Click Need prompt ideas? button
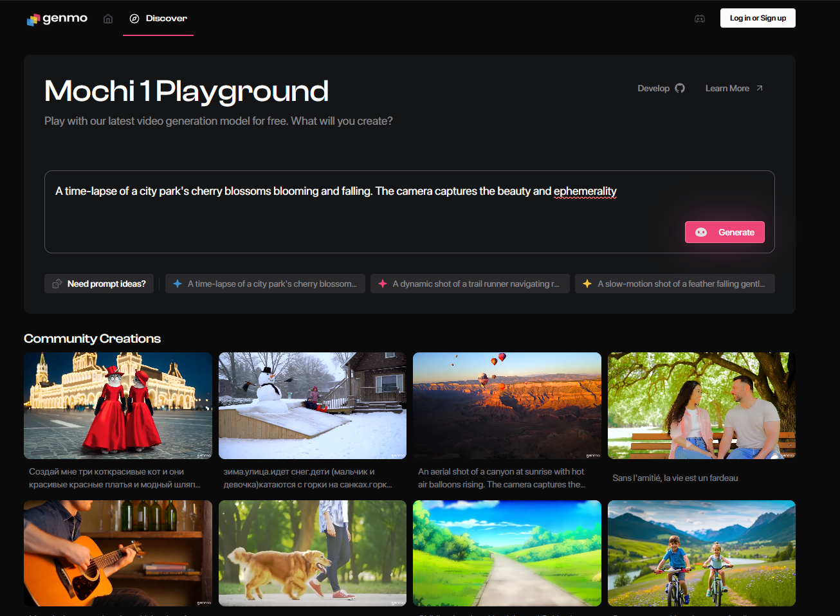This screenshot has width=840, height=616. pos(99,284)
